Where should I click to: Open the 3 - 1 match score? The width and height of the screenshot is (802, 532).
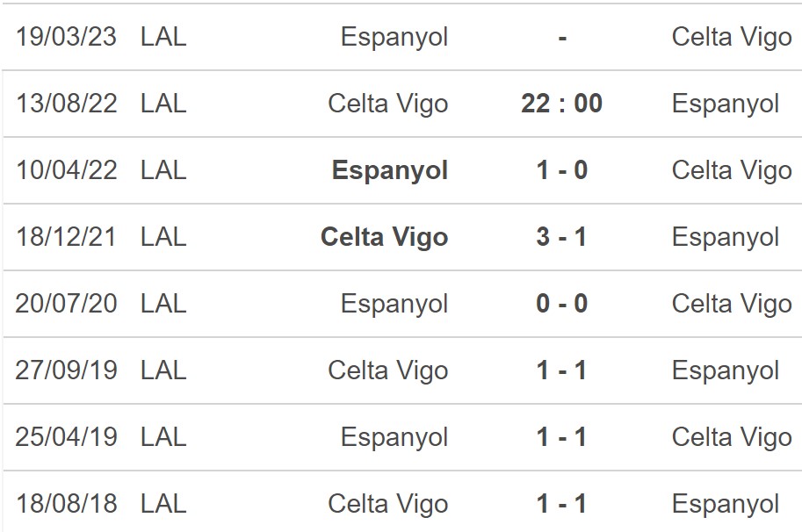click(561, 237)
